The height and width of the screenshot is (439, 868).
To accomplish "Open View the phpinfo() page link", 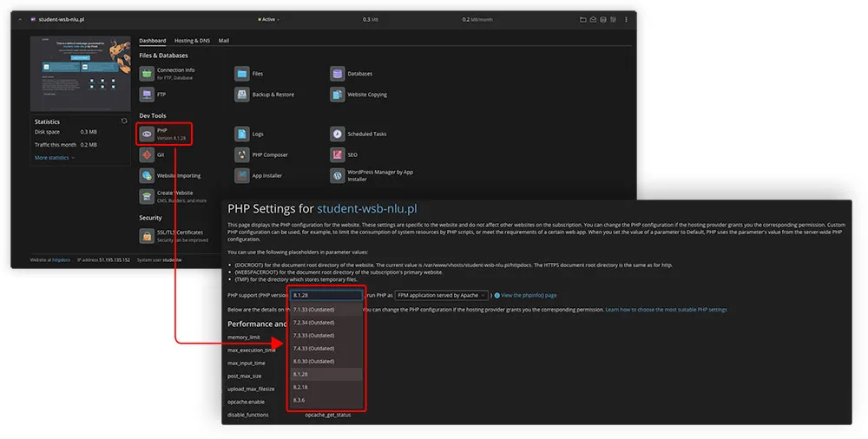I will click(x=529, y=296).
